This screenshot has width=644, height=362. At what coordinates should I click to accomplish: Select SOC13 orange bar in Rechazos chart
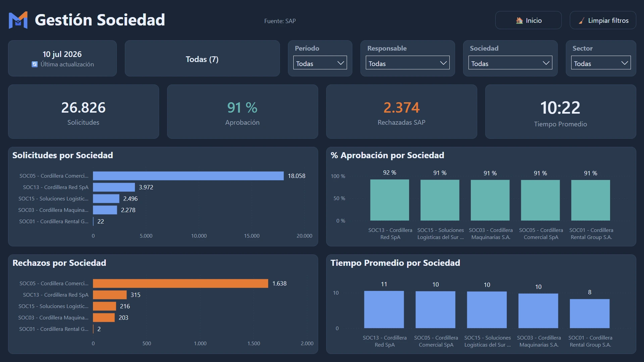click(x=110, y=295)
